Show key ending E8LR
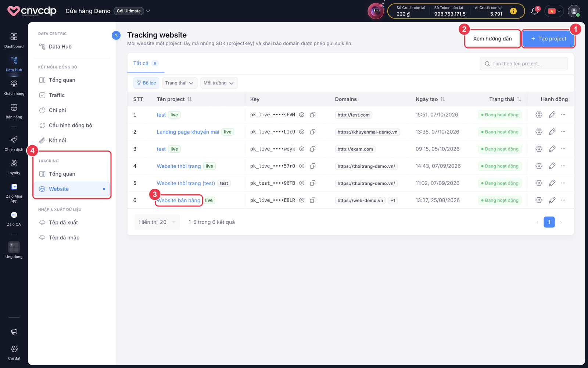This screenshot has width=588, height=368. click(x=302, y=200)
